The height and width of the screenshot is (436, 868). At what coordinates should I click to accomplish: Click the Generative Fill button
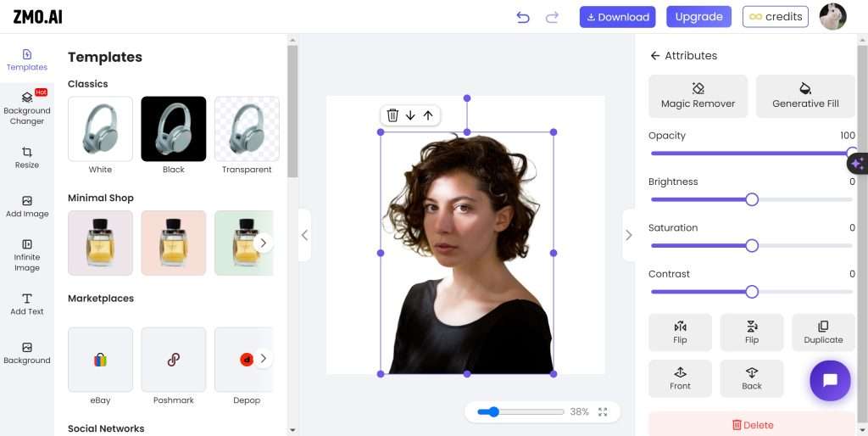click(x=805, y=96)
